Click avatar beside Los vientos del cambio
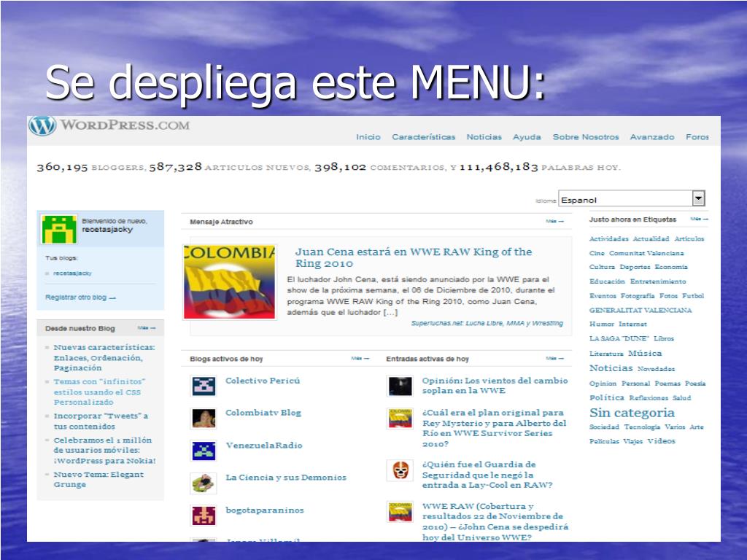This screenshot has height=560, width=747. [x=400, y=386]
